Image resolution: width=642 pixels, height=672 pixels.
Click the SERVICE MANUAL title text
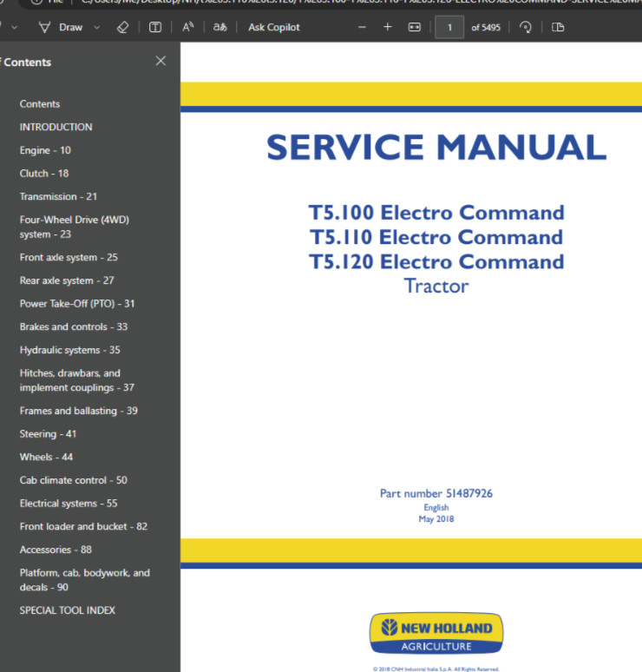(436, 147)
